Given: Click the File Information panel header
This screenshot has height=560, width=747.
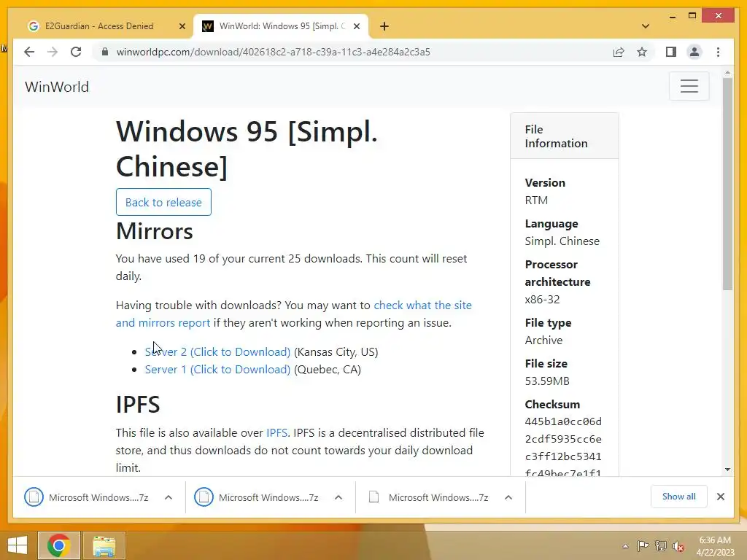Looking at the screenshot, I should [x=564, y=136].
